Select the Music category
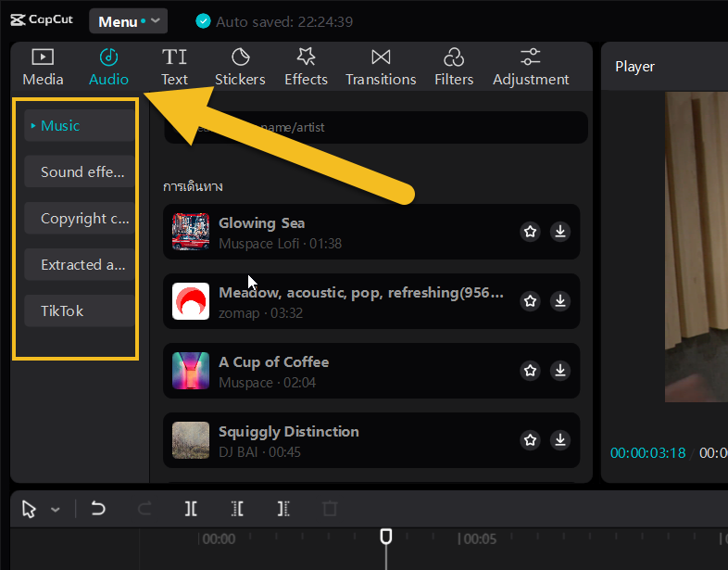This screenshot has height=570, width=728. [x=80, y=125]
